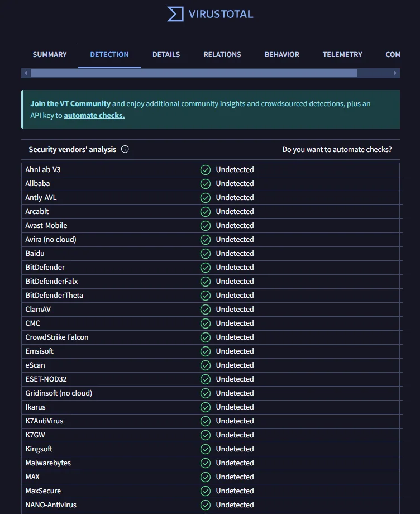This screenshot has height=514, width=420.
Task: Click the check icon for NANO-Antivirus
Action: coord(206,505)
